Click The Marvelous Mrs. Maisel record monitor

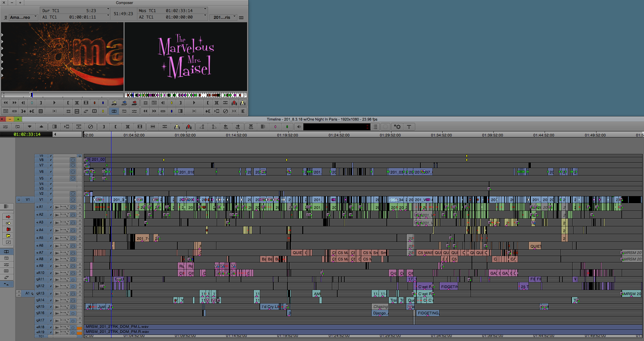pyautogui.click(x=186, y=57)
